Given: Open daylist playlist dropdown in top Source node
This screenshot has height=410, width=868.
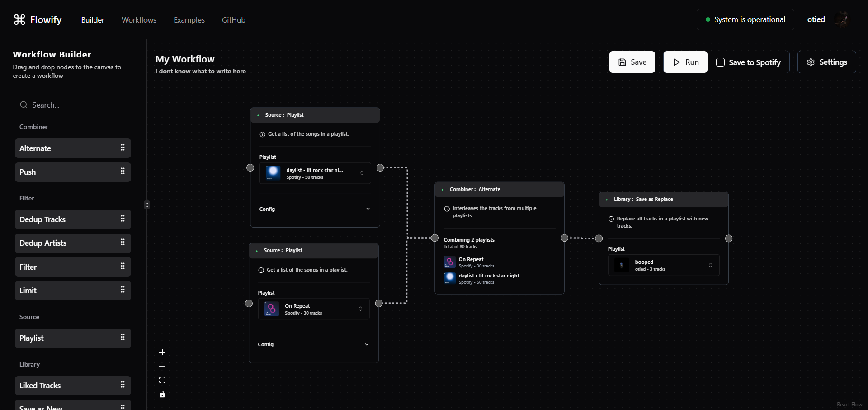Looking at the screenshot, I should pos(315,173).
